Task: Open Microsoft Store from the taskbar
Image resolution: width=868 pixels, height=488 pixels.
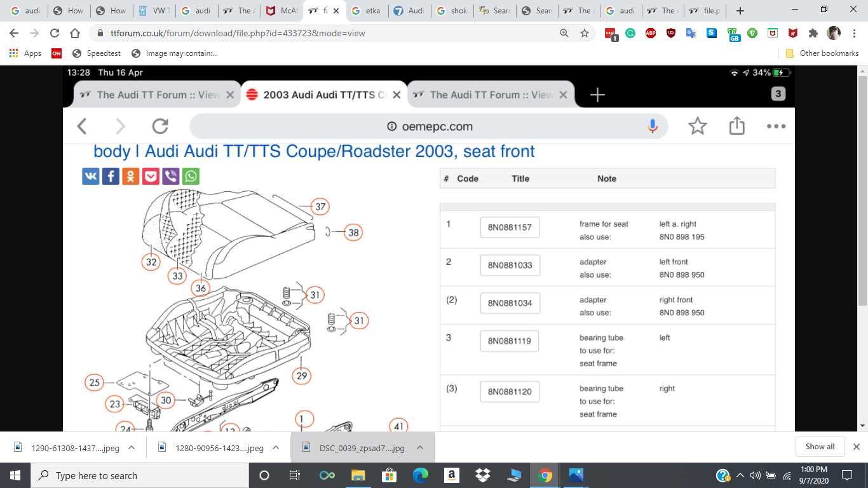Action: pos(389,475)
